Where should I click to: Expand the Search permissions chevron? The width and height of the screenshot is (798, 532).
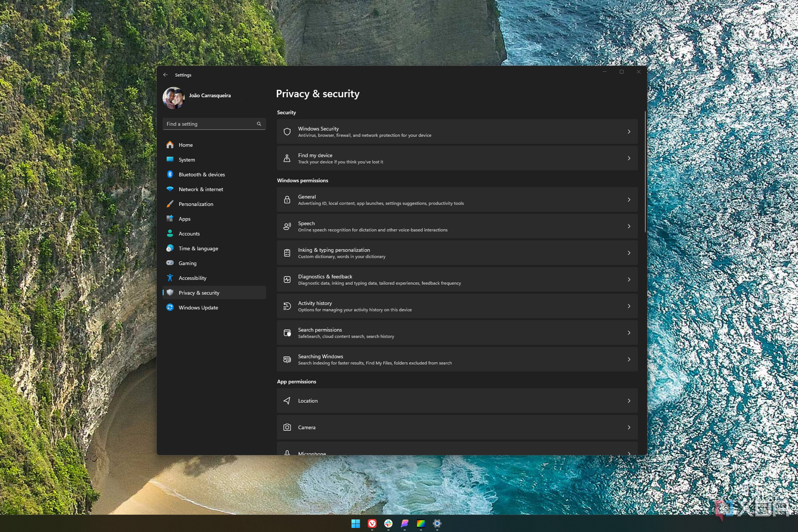click(x=629, y=333)
